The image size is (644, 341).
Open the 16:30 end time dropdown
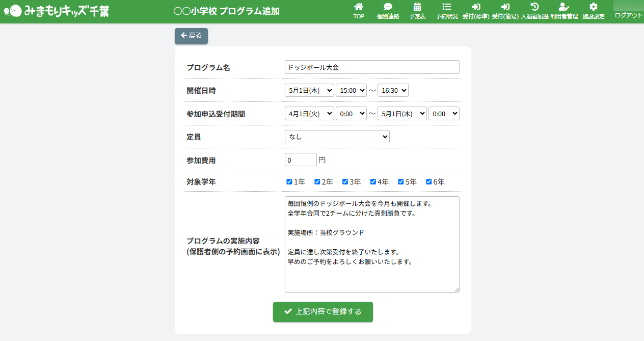393,90
